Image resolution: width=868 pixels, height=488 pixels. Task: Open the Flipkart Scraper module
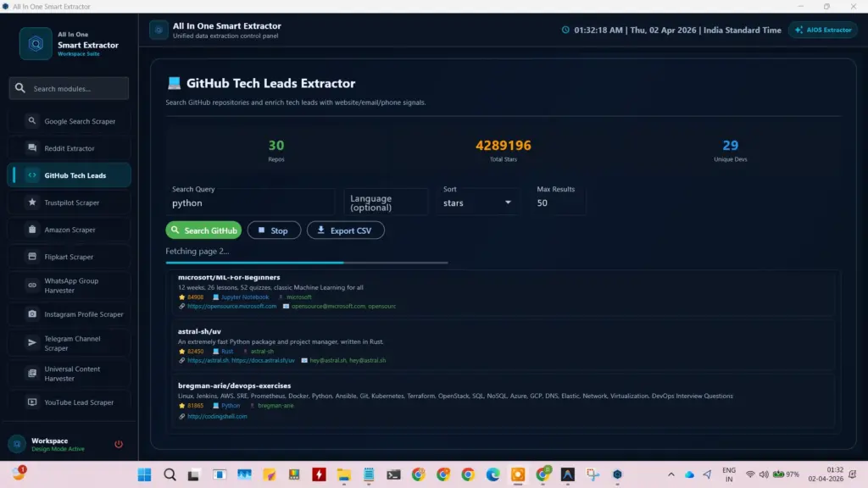(x=70, y=257)
